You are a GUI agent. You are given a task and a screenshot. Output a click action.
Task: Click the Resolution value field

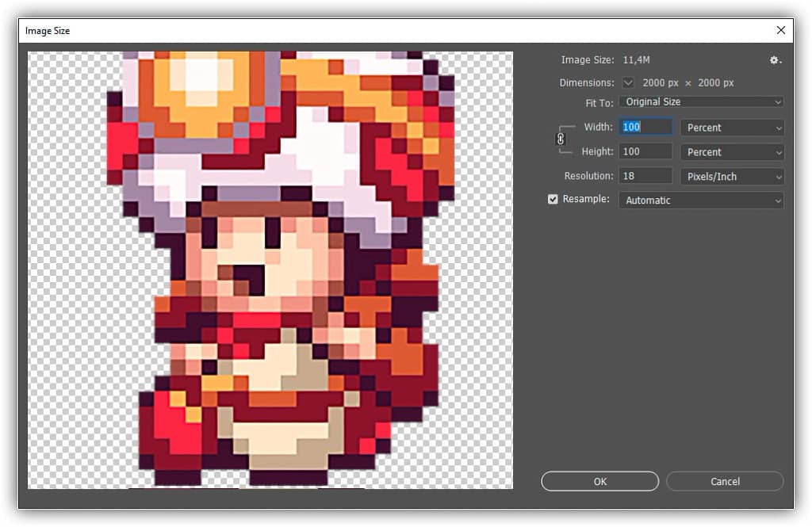coord(645,176)
